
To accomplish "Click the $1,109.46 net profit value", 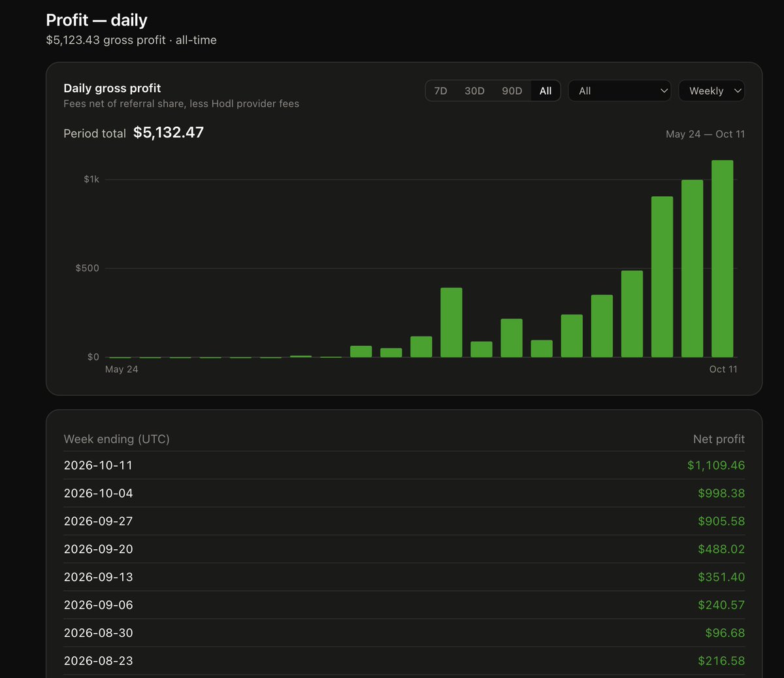I will [716, 466].
